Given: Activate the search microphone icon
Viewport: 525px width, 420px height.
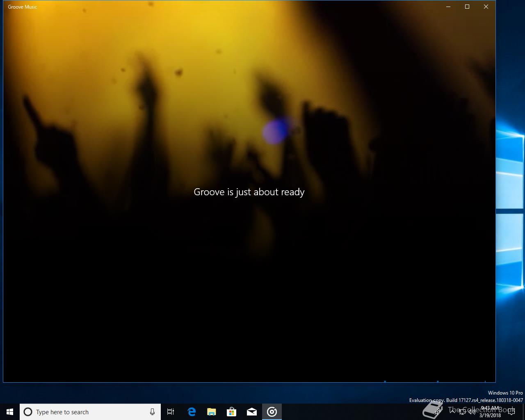Looking at the screenshot, I should (x=152, y=412).
